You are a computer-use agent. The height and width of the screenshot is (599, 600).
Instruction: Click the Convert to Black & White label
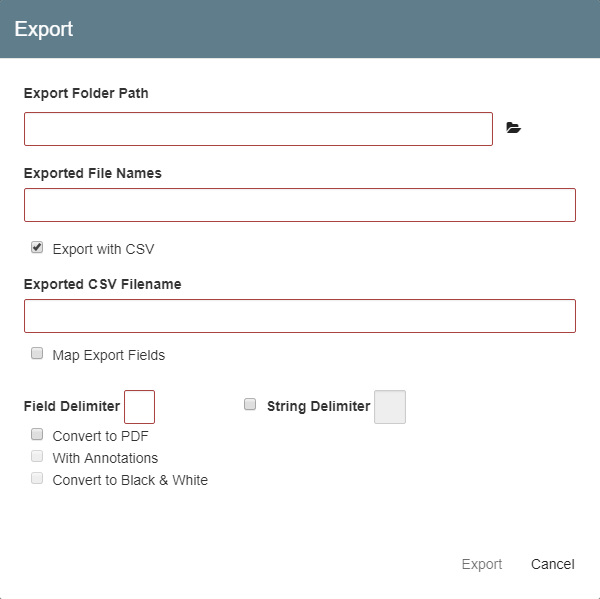[130, 480]
